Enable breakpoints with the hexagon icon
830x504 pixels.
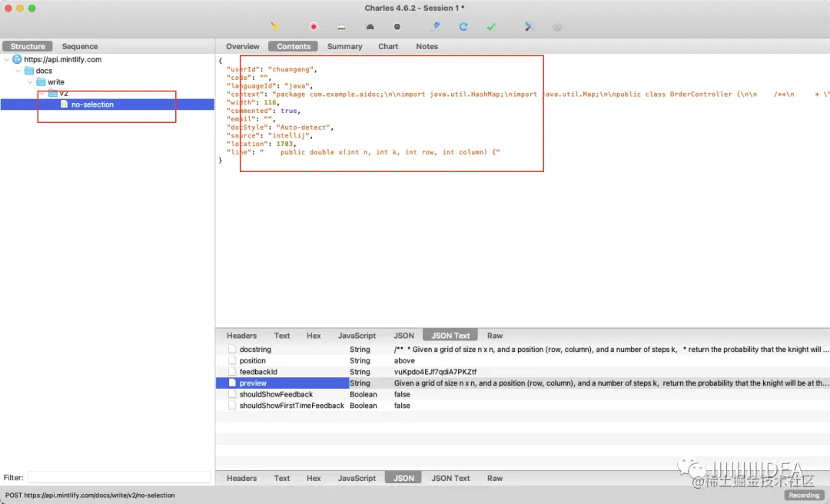pos(397,26)
